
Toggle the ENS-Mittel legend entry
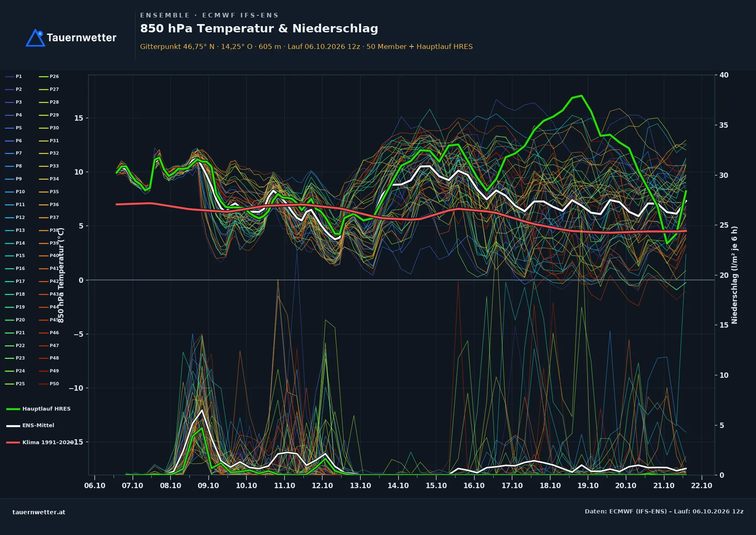(x=30, y=426)
